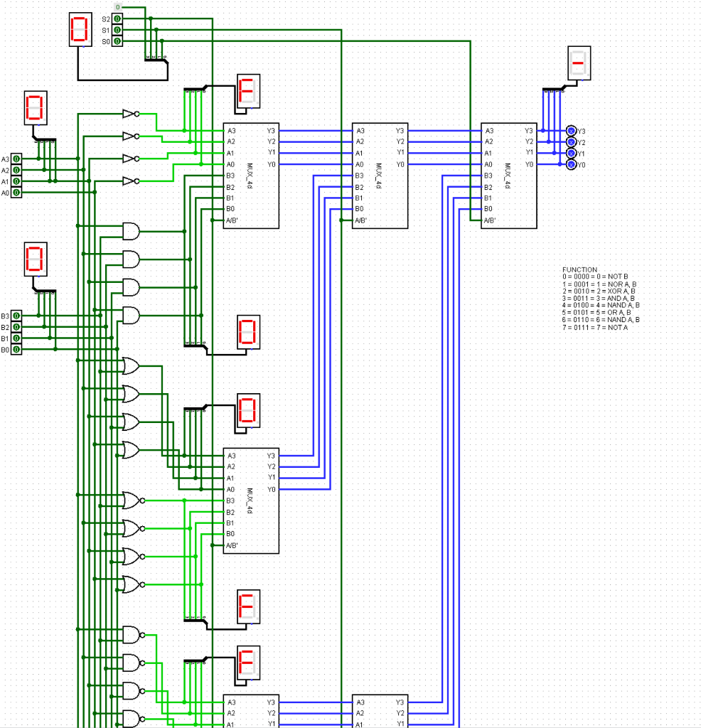This screenshot has width=701, height=728.
Task: Select the bottom OR gate
Action: (x=131, y=450)
